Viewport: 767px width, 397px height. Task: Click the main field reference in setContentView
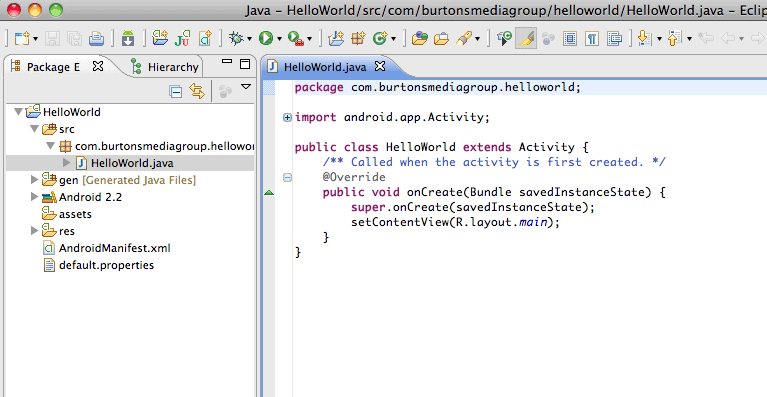tap(533, 222)
